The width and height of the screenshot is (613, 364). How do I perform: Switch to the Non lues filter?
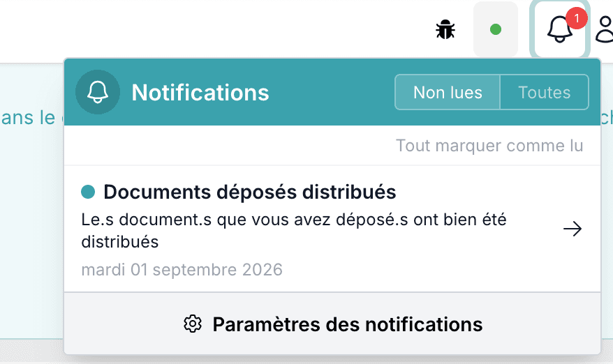pos(448,93)
